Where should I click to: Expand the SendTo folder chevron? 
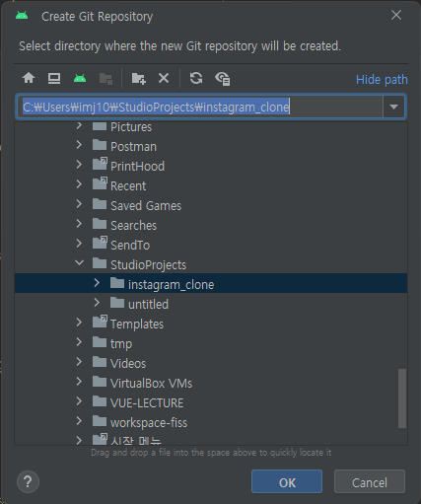click(79, 244)
